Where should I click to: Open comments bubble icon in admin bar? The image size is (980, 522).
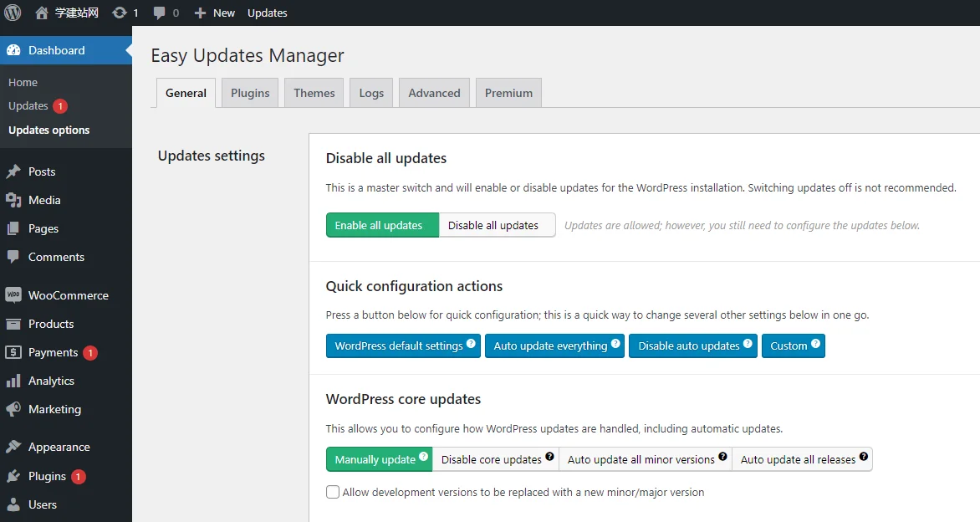click(x=160, y=13)
